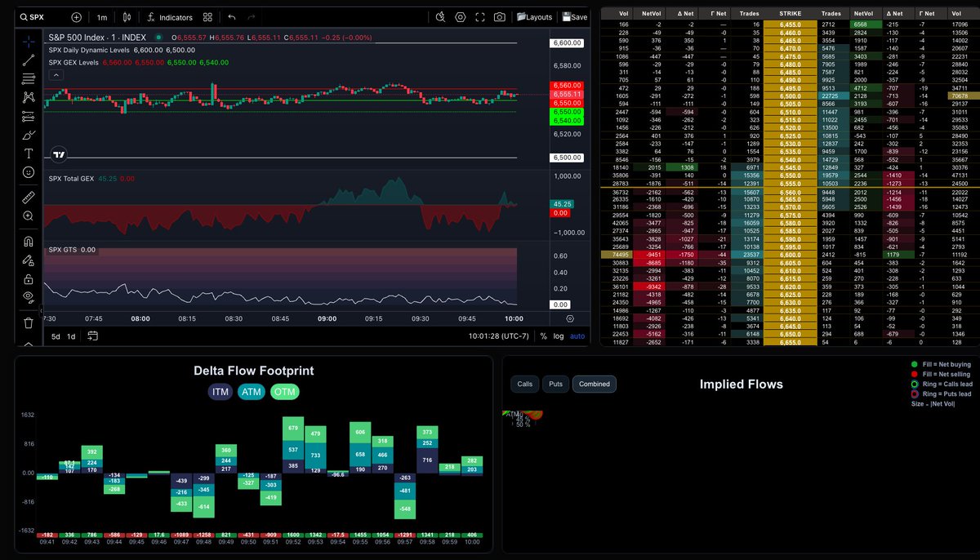Click the TradingView logo on chart
This screenshot has width=980, height=560.
pyautogui.click(x=59, y=154)
